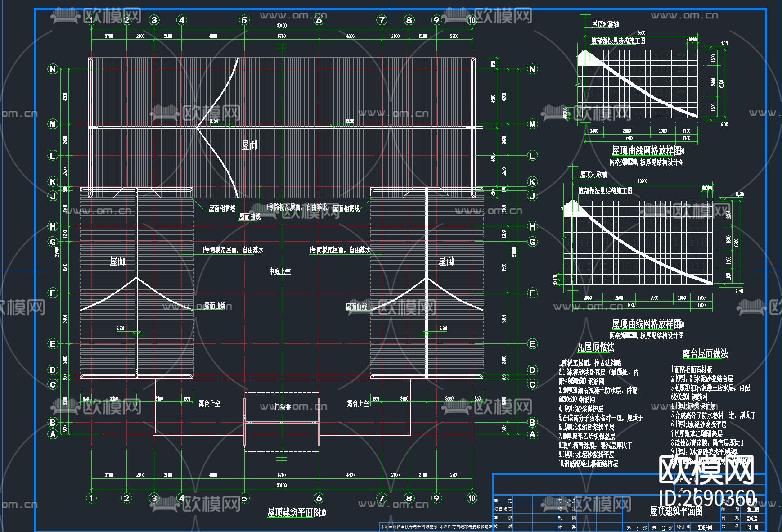Click axis bubble F on the right side

coord(532,293)
